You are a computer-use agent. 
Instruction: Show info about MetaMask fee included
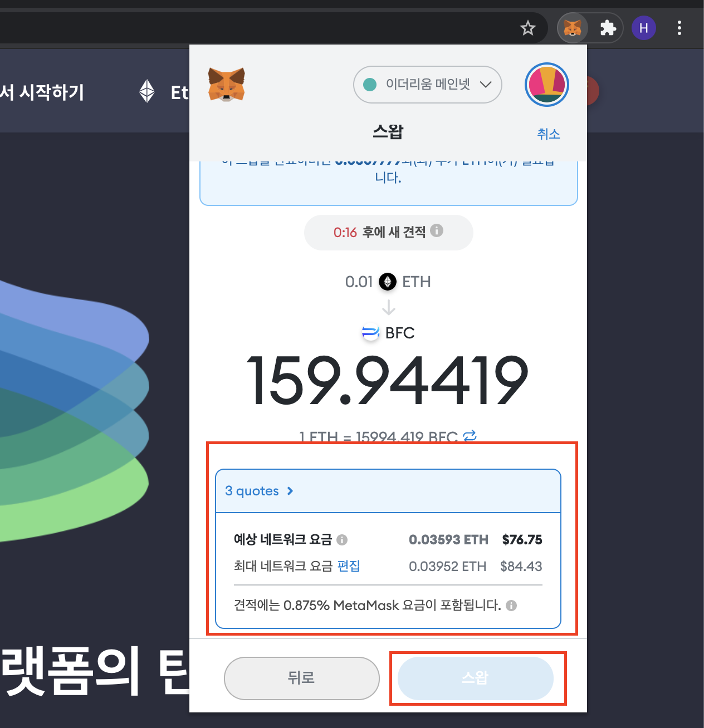click(511, 606)
